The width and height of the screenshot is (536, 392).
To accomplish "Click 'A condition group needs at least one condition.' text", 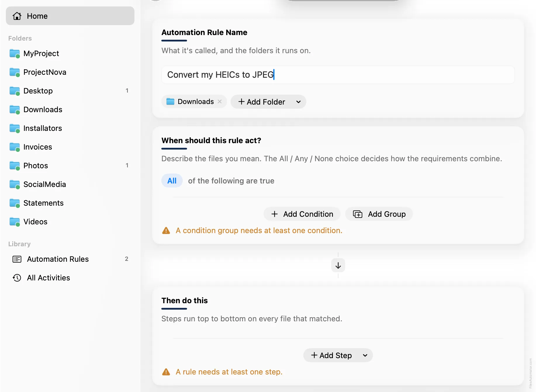I will pos(259,230).
